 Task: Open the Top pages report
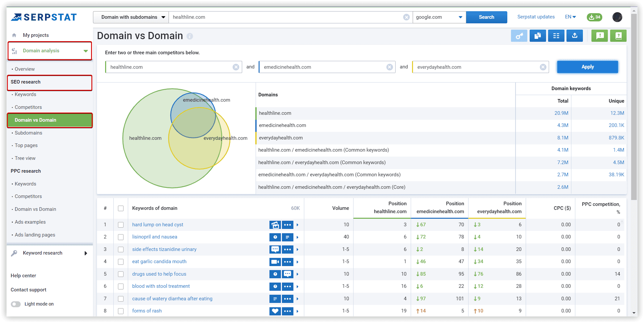tap(26, 145)
